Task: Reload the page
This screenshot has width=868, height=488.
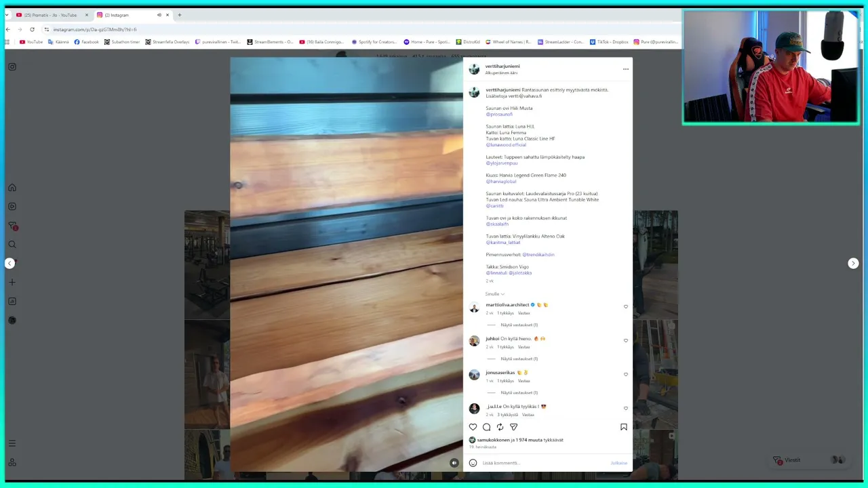Action: 32,29
